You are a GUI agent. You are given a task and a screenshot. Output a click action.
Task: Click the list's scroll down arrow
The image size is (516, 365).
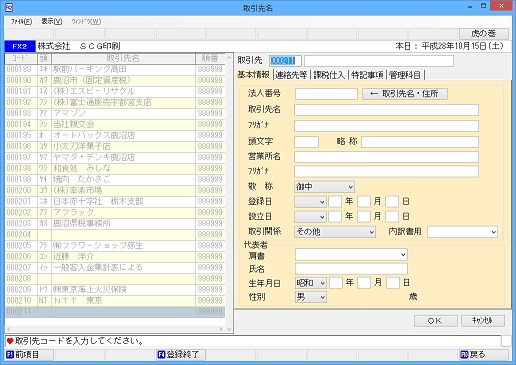[x=229, y=329]
